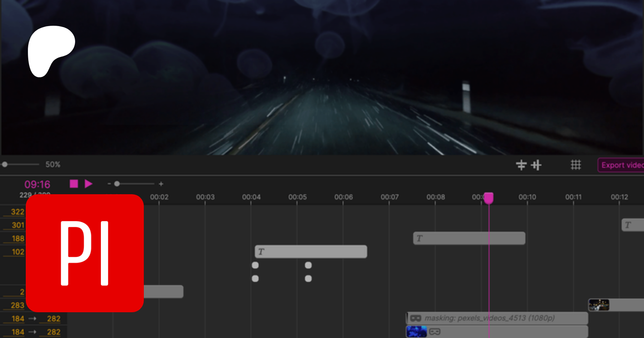
Task: Click the 09:16 timecode display
Action: tap(37, 184)
